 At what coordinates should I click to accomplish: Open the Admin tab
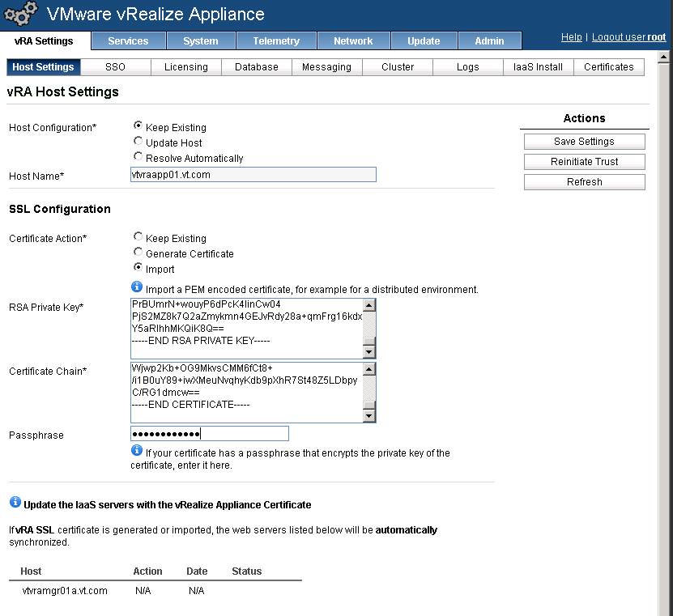(x=489, y=40)
